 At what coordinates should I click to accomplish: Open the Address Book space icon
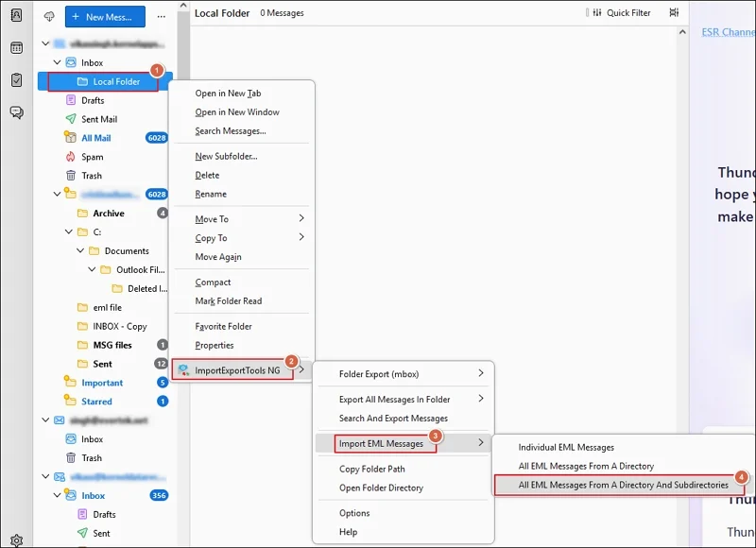click(16, 15)
